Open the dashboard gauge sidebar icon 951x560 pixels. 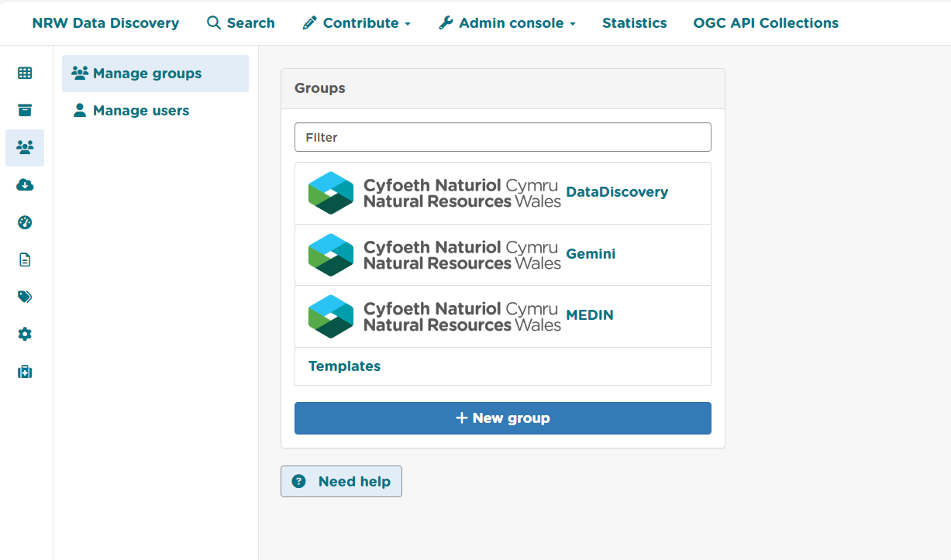pyautogui.click(x=25, y=222)
